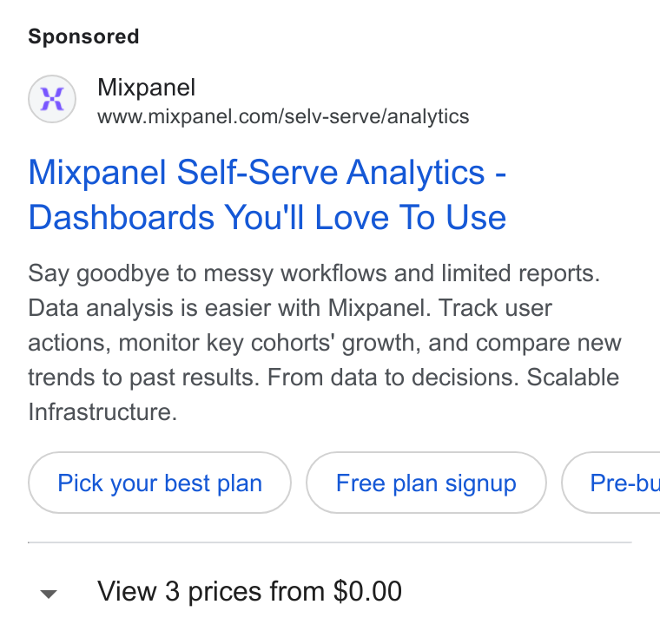This screenshot has height=644, width=660.
Task: Click the Mixpanel advertiser name
Action: [x=146, y=88]
